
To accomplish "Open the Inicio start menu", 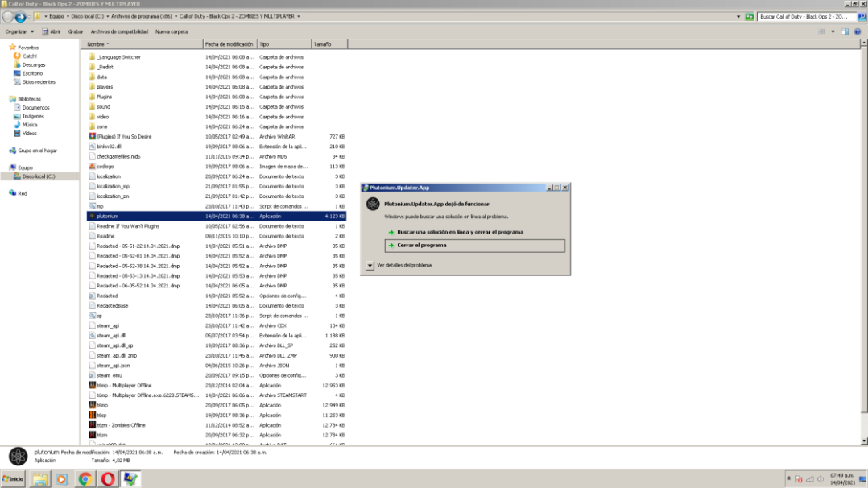I will [x=14, y=479].
